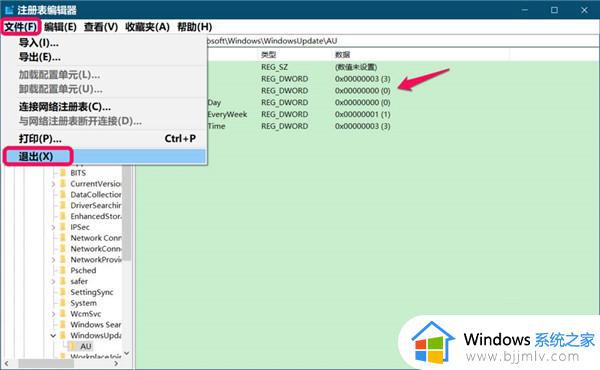Click the horizontal scrollbar left arrow
The image size is (600, 370).
pyautogui.click(x=6, y=363)
